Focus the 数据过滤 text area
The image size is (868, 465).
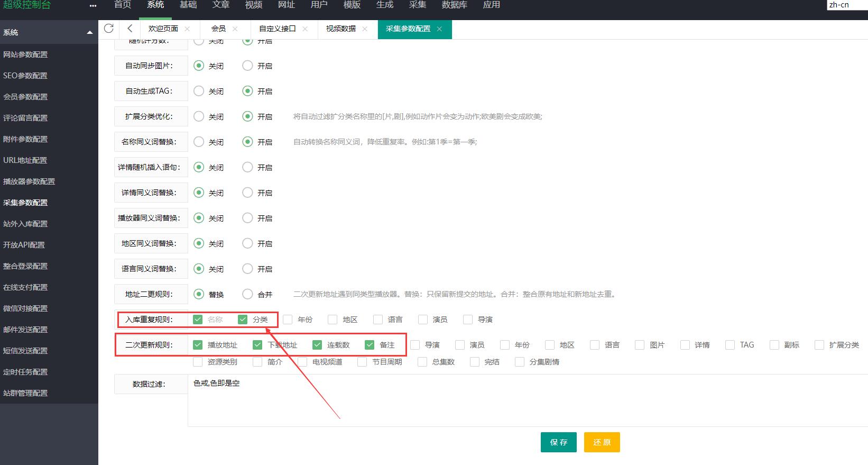click(528, 400)
